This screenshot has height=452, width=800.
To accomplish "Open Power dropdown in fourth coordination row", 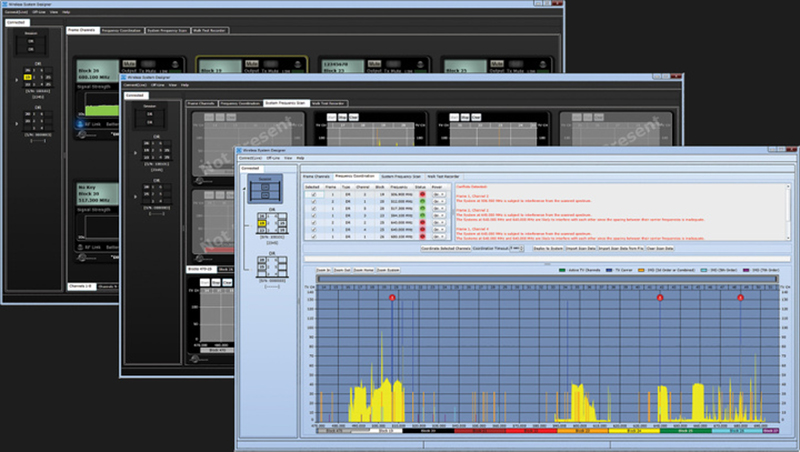I will click(439, 215).
